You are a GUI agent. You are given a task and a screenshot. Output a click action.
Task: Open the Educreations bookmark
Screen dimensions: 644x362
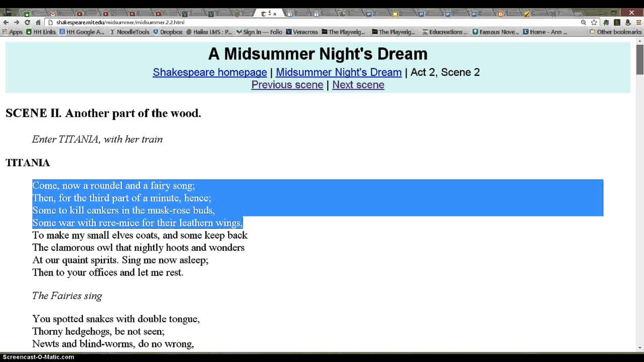[x=445, y=32]
